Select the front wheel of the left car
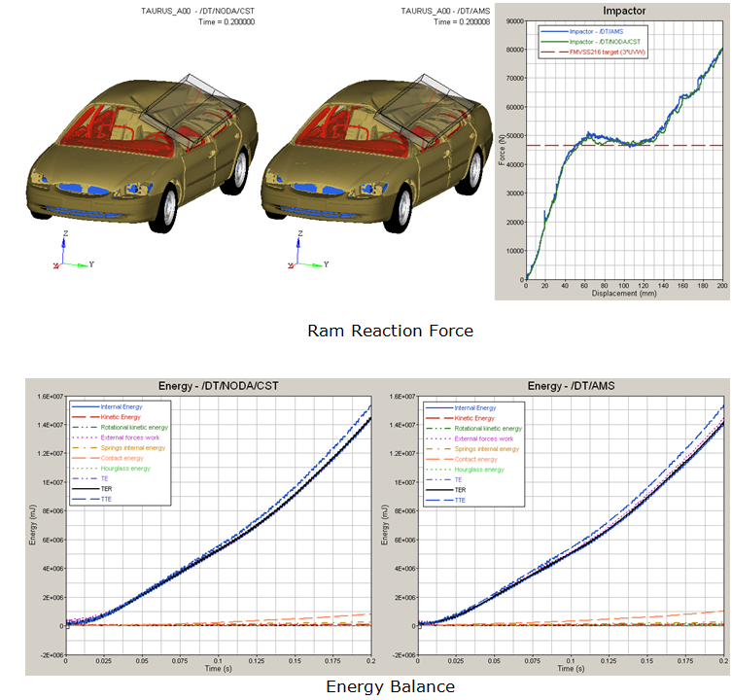 click(169, 203)
